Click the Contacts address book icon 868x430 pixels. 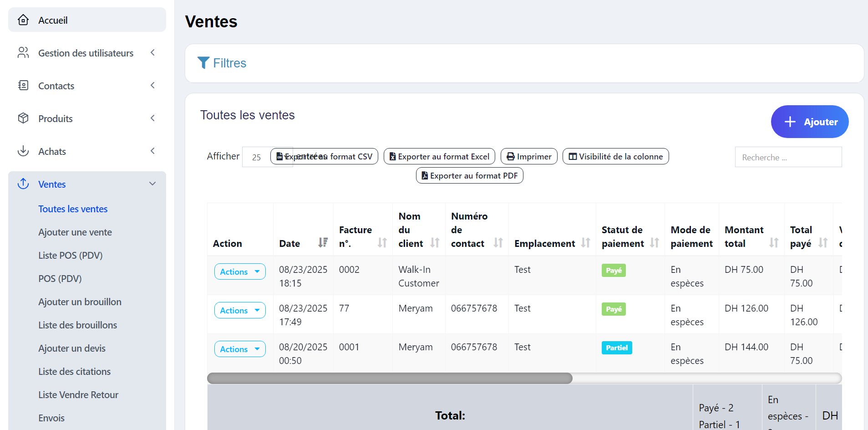tap(23, 86)
